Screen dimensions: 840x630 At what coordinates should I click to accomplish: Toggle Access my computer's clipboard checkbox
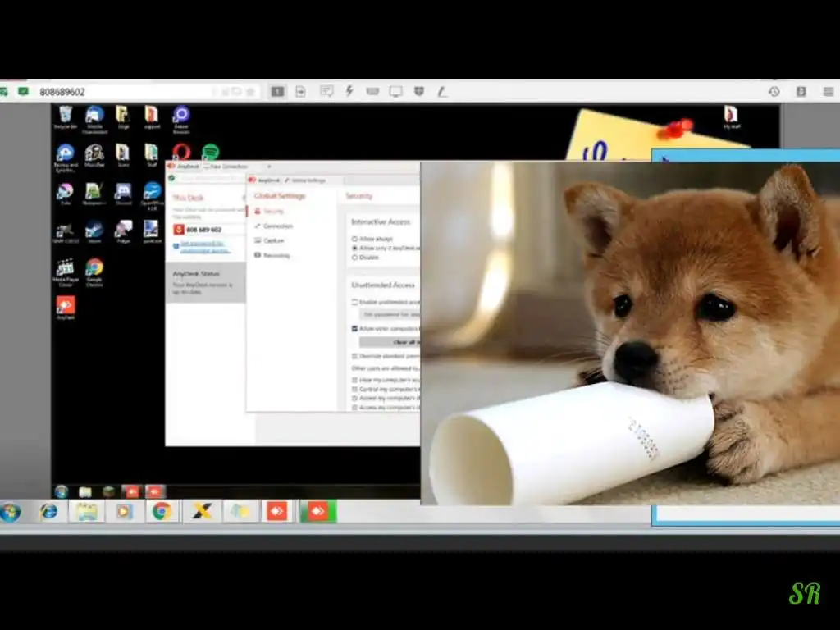pos(354,399)
